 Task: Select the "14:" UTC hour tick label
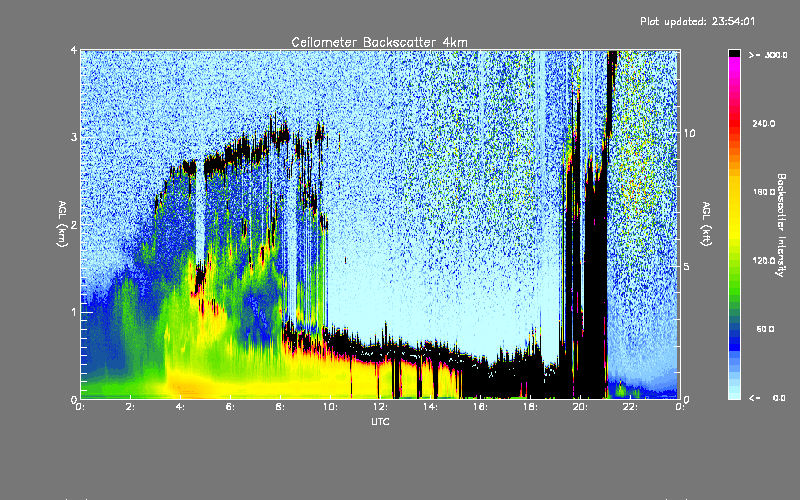click(430, 407)
